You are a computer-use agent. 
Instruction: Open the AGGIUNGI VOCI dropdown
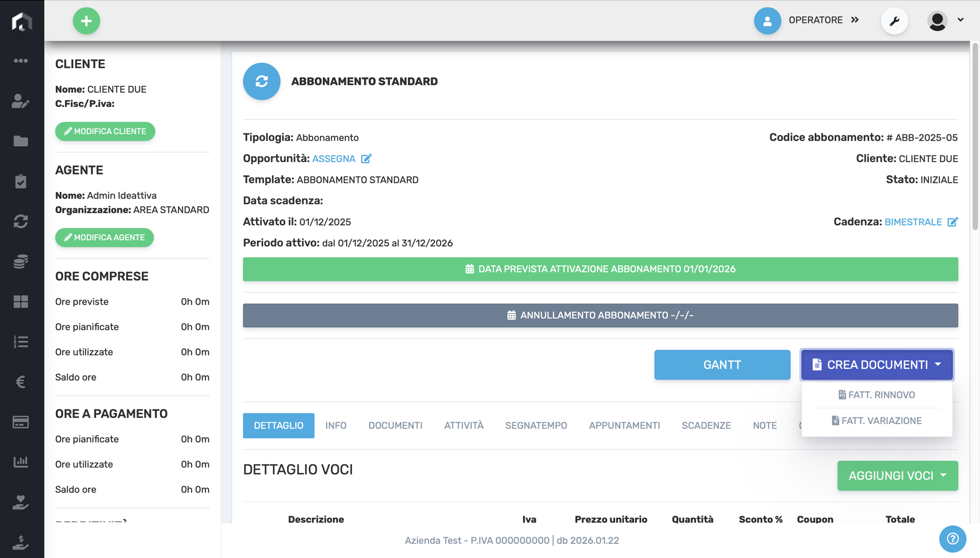(x=897, y=476)
